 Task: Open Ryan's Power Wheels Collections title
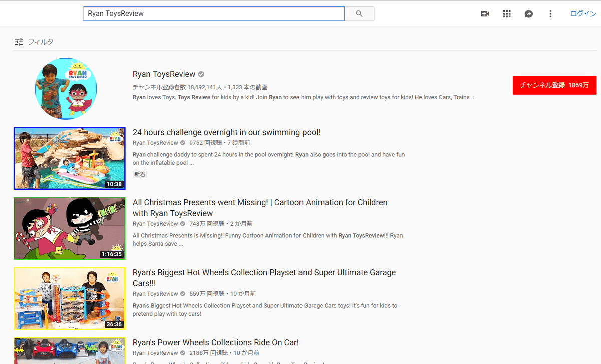(216, 342)
